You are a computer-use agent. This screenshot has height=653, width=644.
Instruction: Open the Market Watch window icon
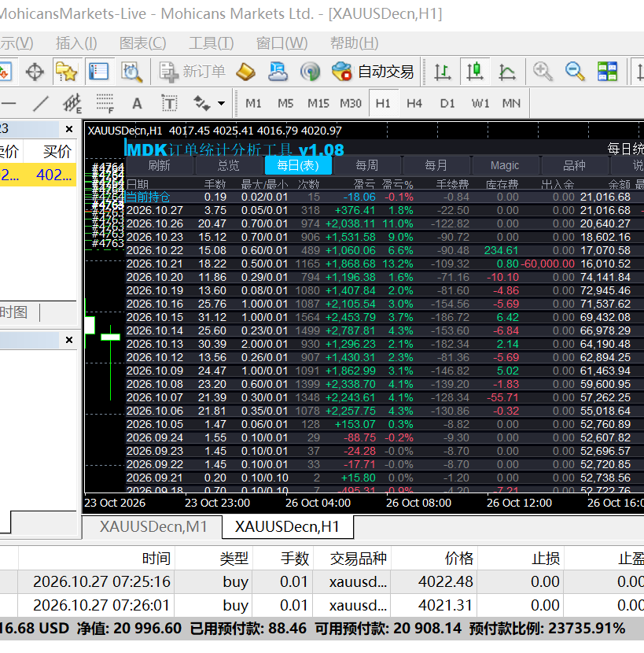coord(98,72)
